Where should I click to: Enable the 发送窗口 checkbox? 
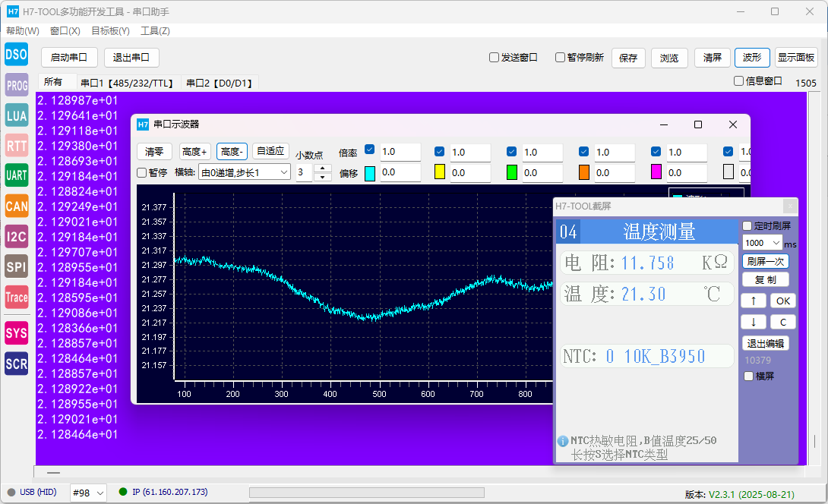click(x=495, y=58)
